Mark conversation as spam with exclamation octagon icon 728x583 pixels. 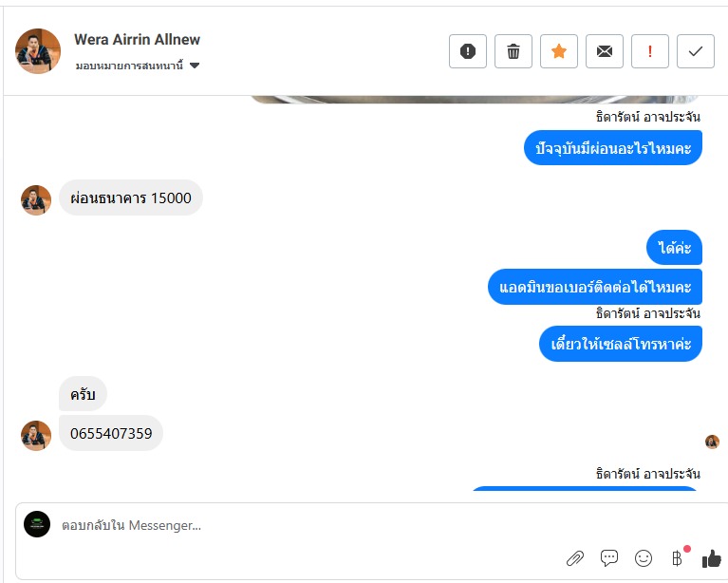coord(468,51)
